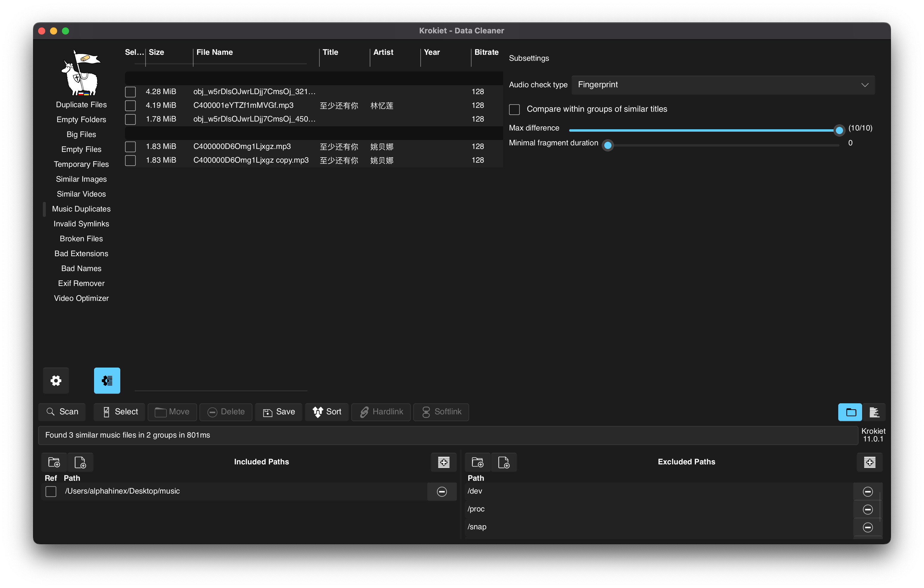The width and height of the screenshot is (924, 588).
Task: Check the 4.28 MiB file row checkbox
Action: coord(130,92)
